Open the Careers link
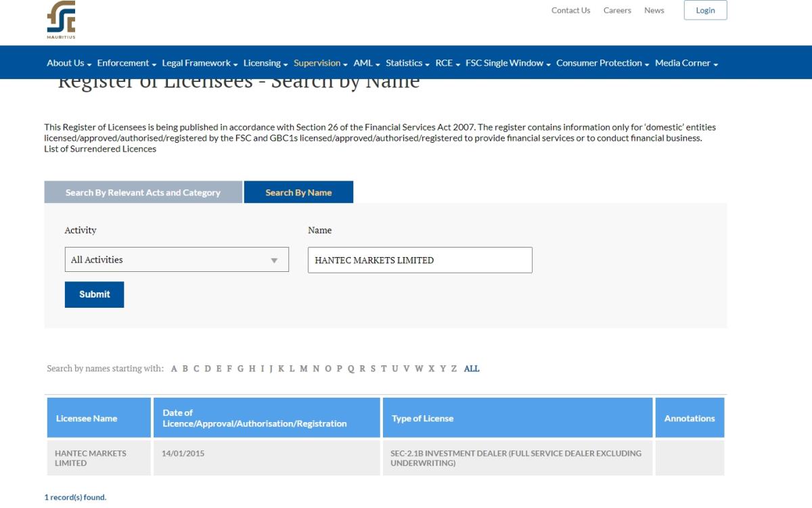Viewport: 812px width, 508px height. 617,11
